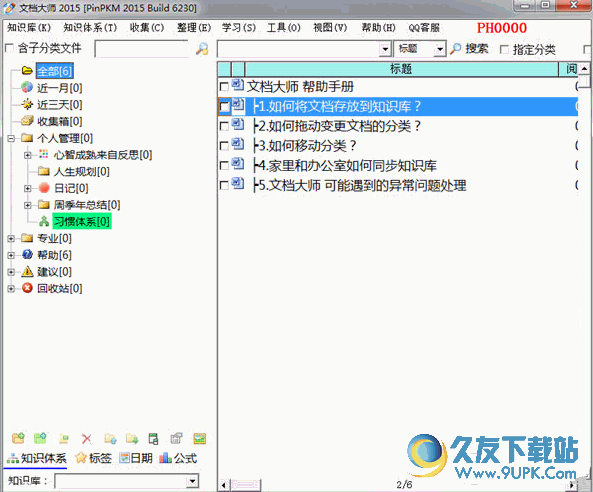
Task: Click the folder with blue up arrow icon
Action: click(110, 439)
